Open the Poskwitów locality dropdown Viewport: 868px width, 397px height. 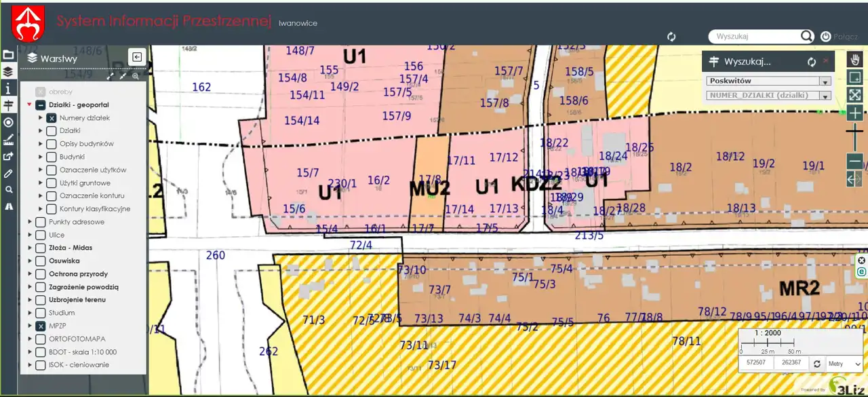click(x=769, y=81)
